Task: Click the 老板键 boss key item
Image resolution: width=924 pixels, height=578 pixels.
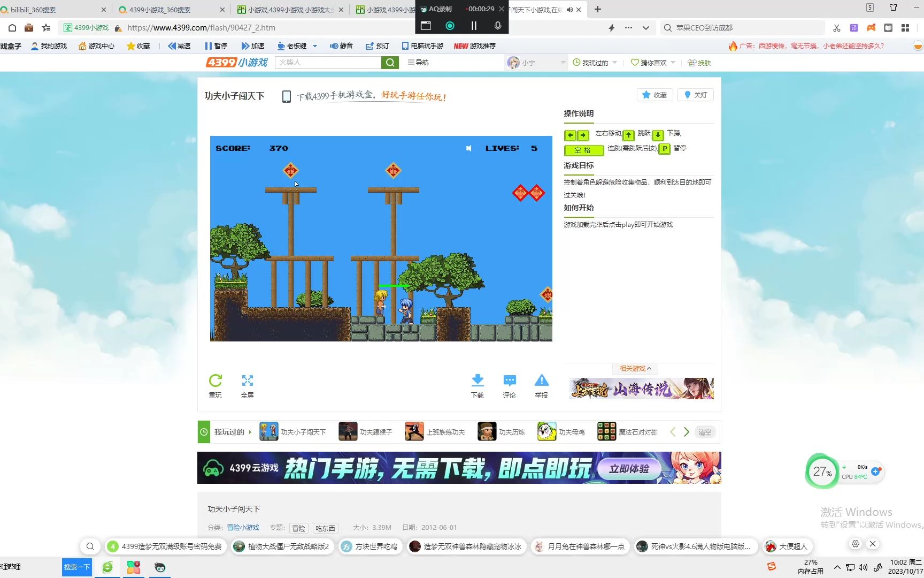Action: click(x=292, y=46)
